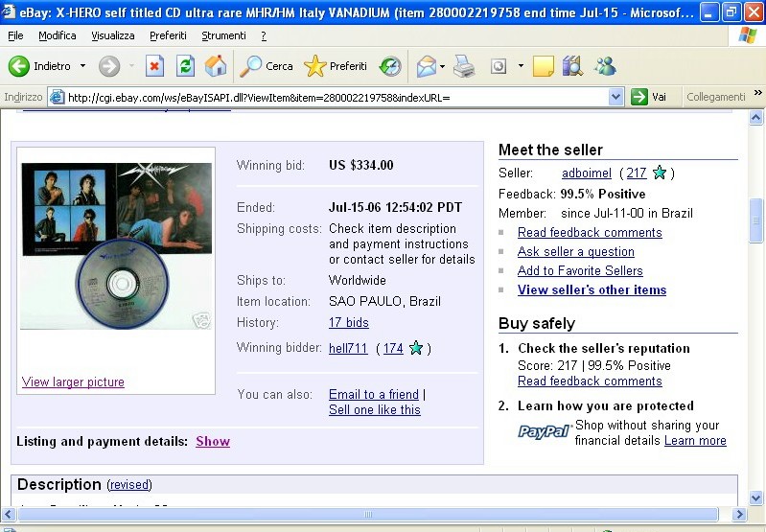
Task: Open the edit button dropdown arrow
Action: [521, 66]
